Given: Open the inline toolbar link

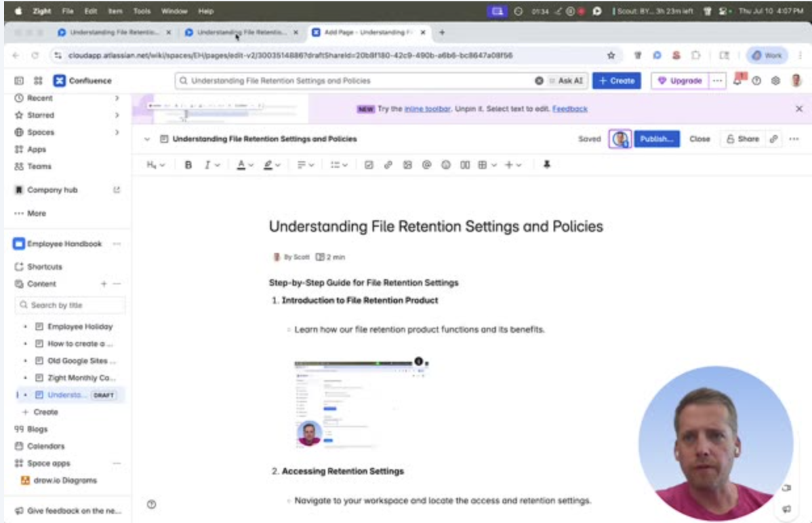Looking at the screenshot, I should point(428,109).
